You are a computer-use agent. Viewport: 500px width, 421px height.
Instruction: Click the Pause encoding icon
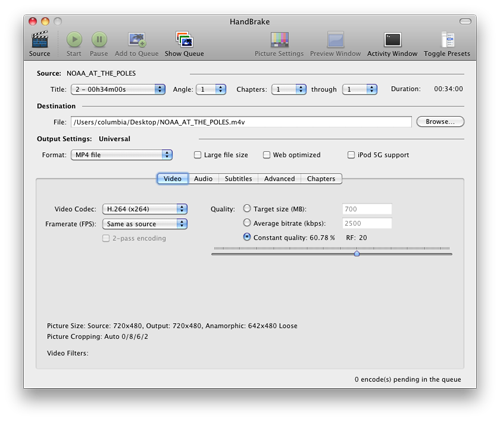[x=99, y=40]
